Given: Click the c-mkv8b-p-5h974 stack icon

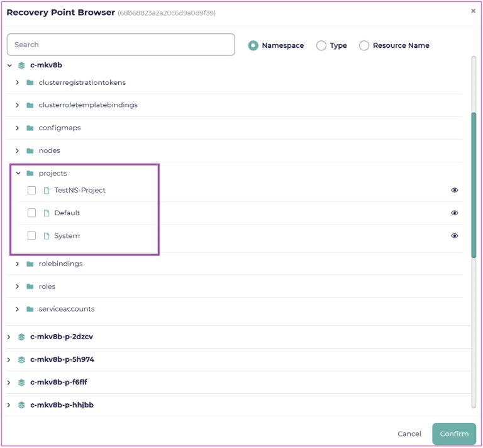Looking at the screenshot, I should pyautogui.click(x=21, y=359).
